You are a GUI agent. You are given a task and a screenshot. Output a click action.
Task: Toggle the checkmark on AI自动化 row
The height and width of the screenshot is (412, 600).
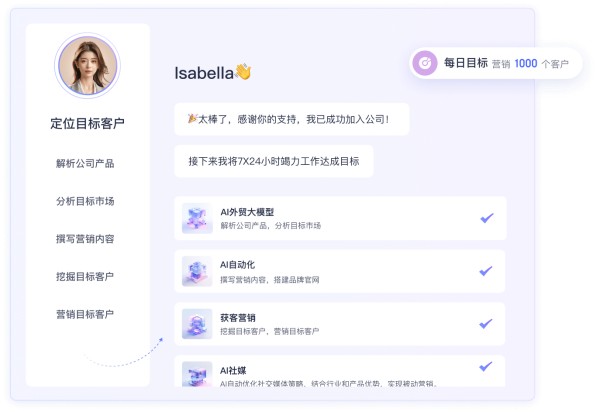pos(486,271)
